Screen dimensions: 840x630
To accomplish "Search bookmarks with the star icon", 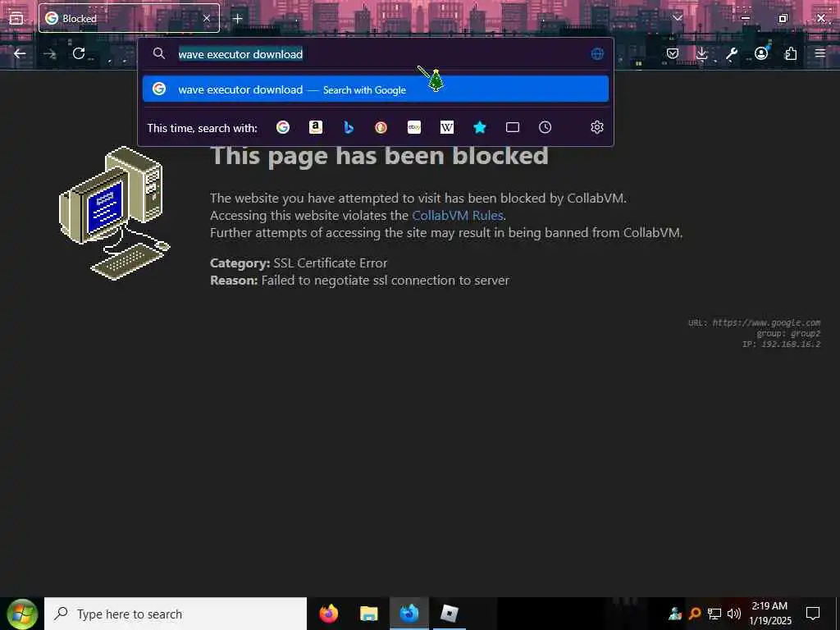I will [479, 127].
